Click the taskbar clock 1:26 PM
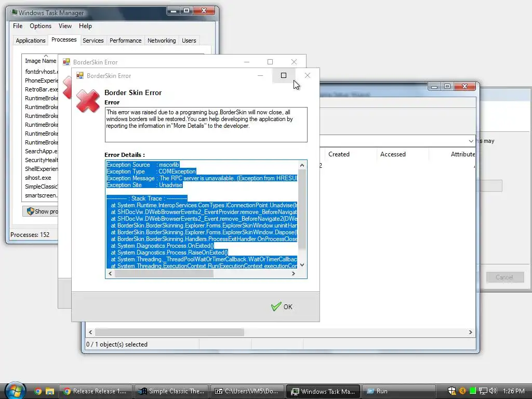 tap(514, 391)
